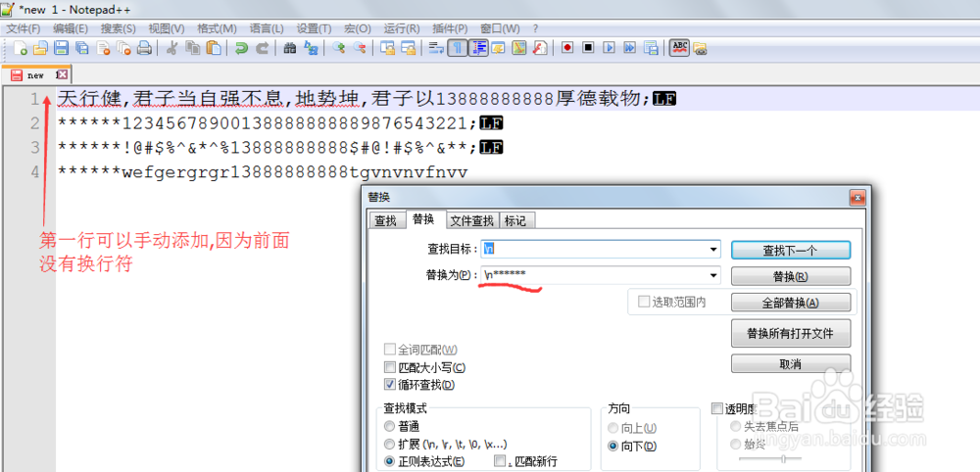
Task: Open the 运行(R) menu
Action: click(x=402, y=28)
